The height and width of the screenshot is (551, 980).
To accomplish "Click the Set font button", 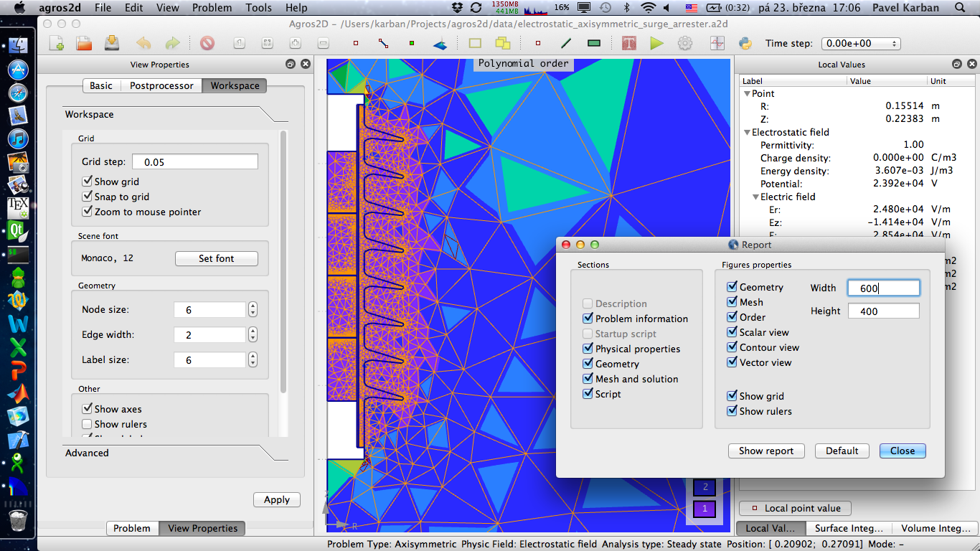I will point(216,258).
